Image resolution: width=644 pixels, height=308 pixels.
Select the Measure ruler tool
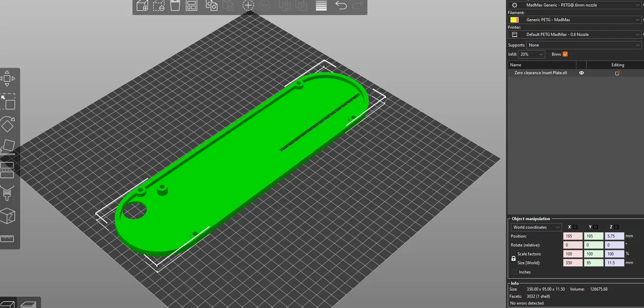click(7, 239)
